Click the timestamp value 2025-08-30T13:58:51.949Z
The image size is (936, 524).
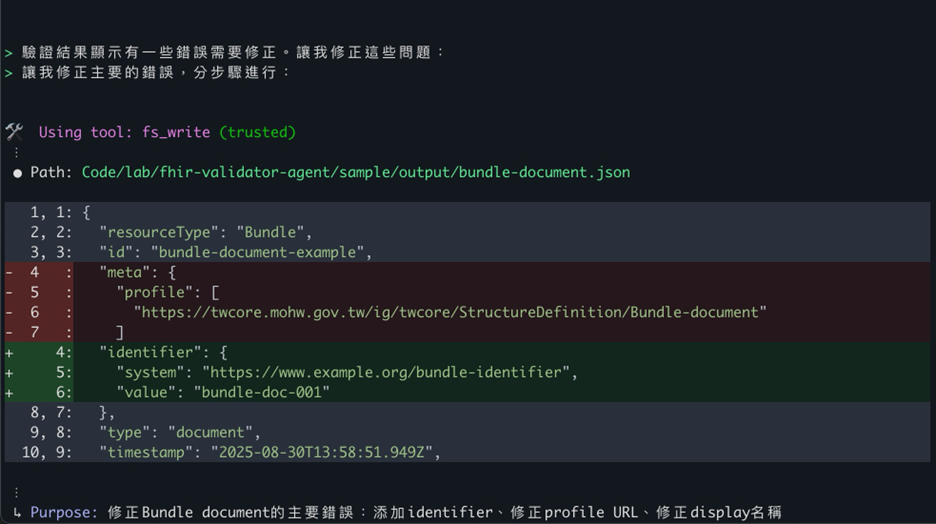click(x=324, y=452)
